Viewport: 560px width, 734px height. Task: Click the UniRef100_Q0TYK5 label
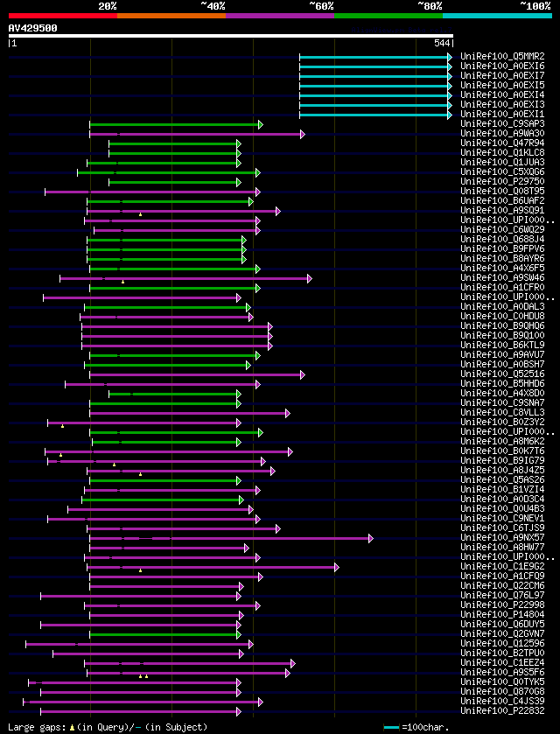[502, 682]
